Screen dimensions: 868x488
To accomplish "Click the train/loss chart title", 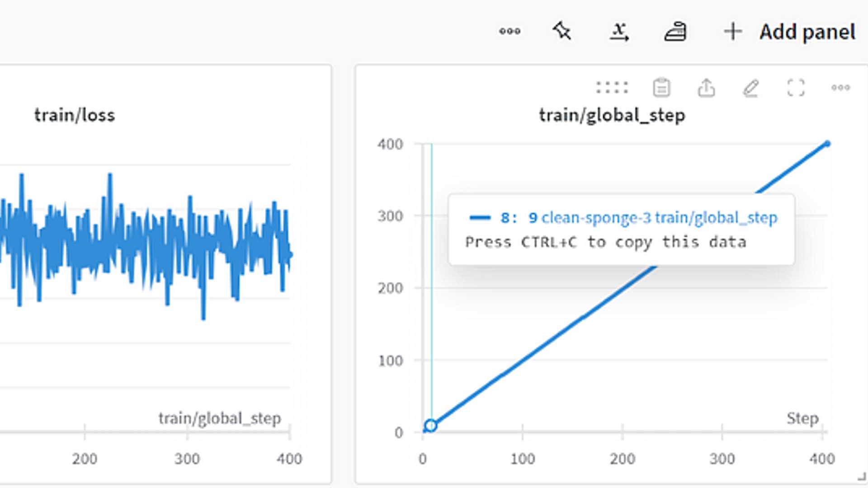I will click(75, 115).
